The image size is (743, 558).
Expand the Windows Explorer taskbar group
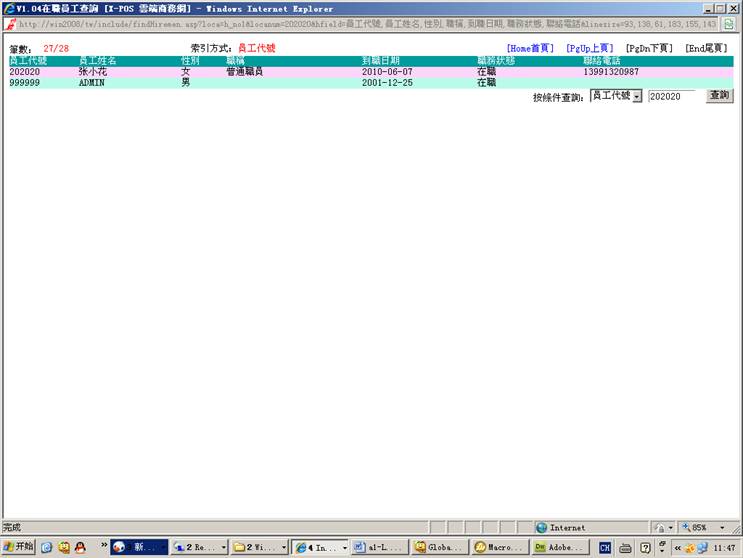(x=258, y=547)
